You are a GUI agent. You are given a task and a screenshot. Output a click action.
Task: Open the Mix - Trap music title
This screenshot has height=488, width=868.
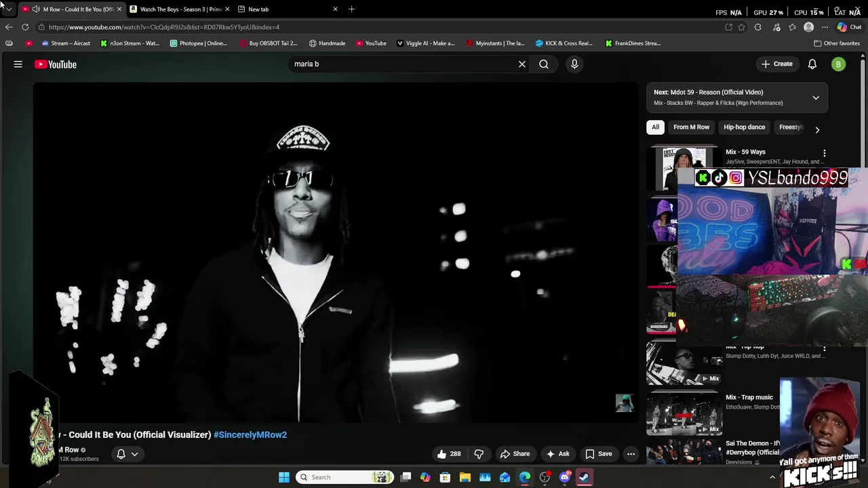click(x=749, y=397)
